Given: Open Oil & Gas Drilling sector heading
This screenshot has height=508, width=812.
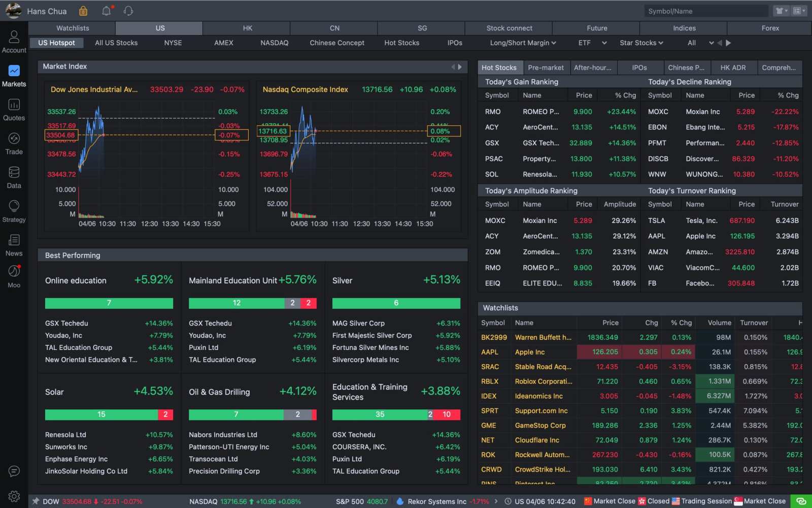Looking at the screenshot, I should [x=219, y=392].
